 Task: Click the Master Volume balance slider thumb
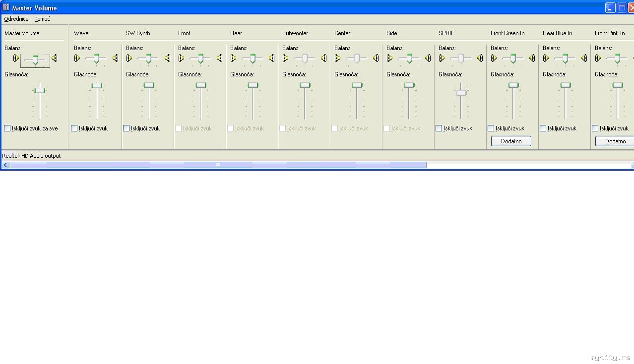click(35, 60)
